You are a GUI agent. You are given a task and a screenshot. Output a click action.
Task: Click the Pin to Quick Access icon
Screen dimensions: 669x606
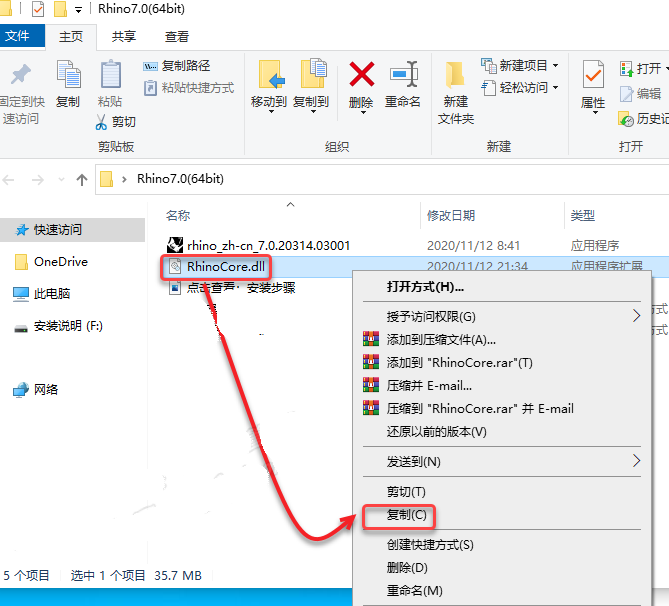tap(21, 74)
